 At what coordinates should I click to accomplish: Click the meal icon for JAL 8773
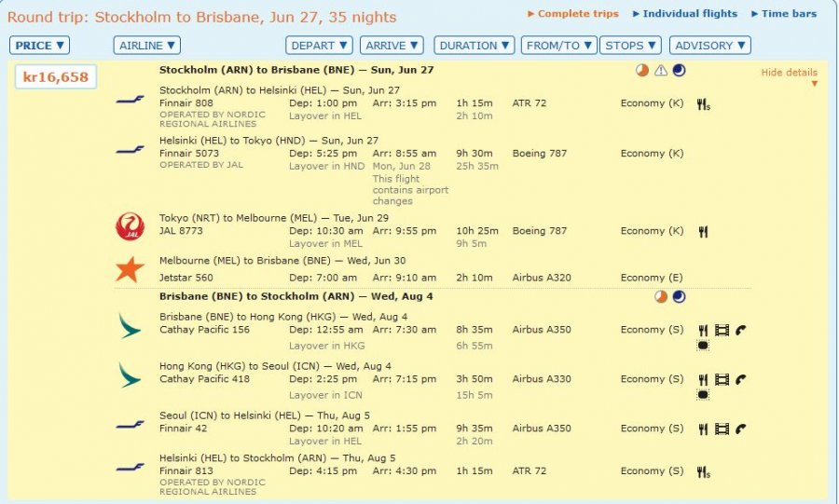point(703,232)
